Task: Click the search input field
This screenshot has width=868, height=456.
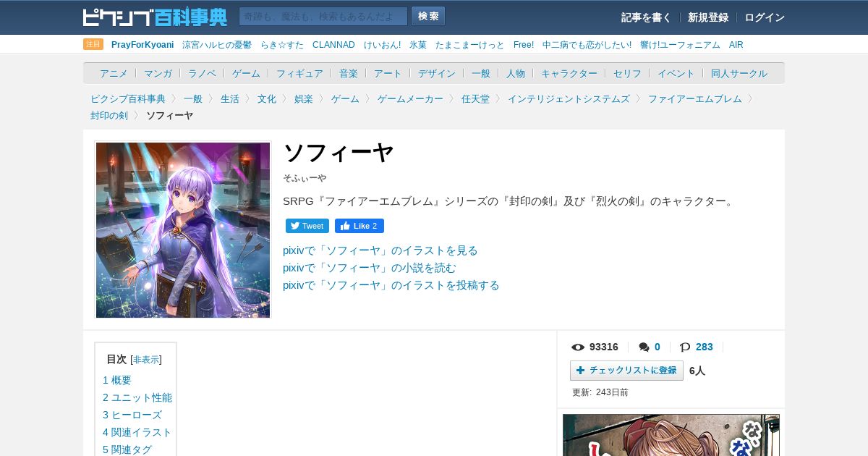Action: (x=323, y=17)
